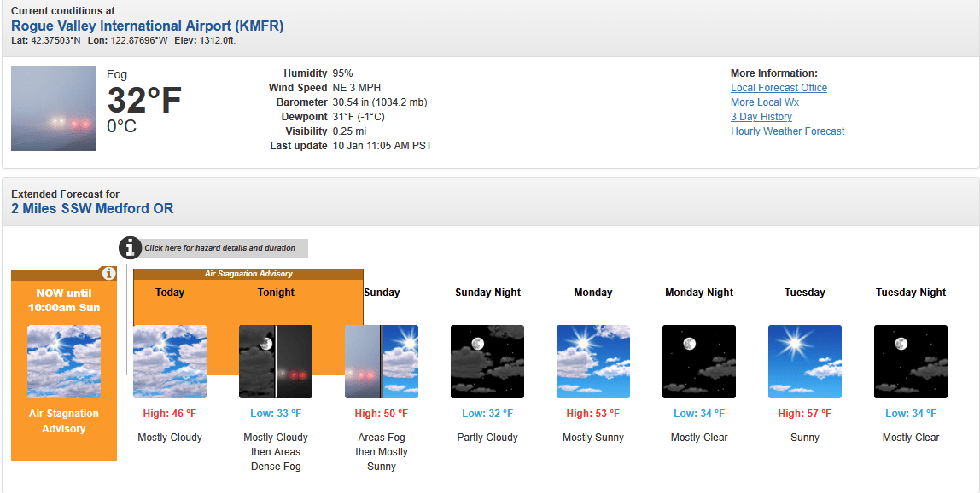Image resolution: width=980 pixels, height=493 pixels.
Task: Click the 'Partly Cloudy' description
Action: pyautogui.click(x=487, y=438)
